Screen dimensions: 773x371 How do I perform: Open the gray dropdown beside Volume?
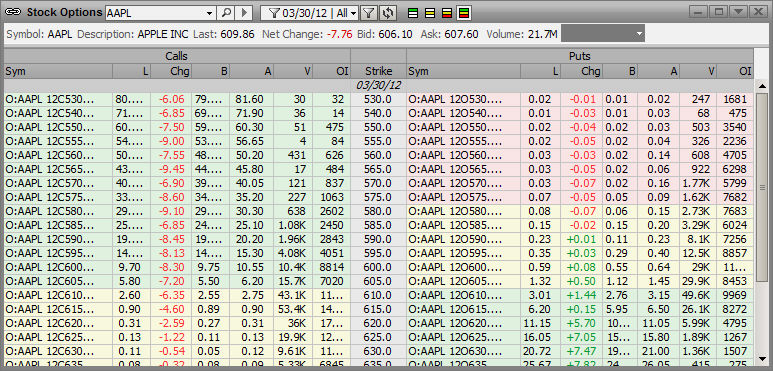point(602,34)
